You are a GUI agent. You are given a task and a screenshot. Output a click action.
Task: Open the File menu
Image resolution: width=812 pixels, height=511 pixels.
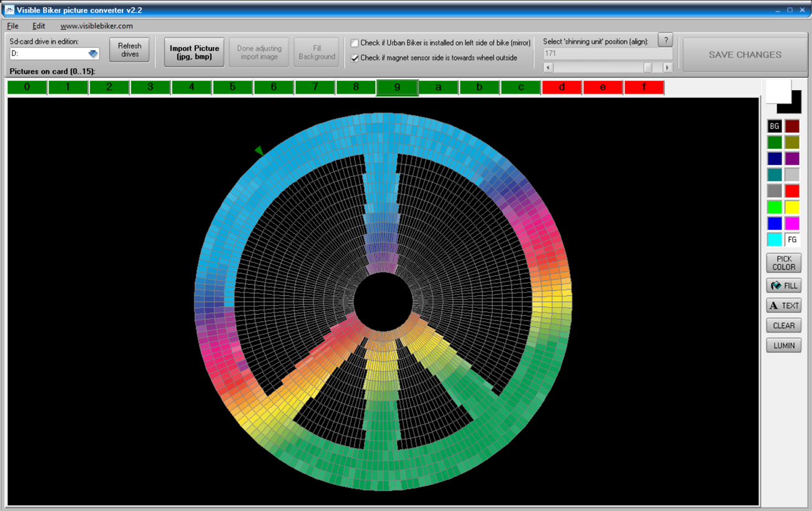coord(12,26)
